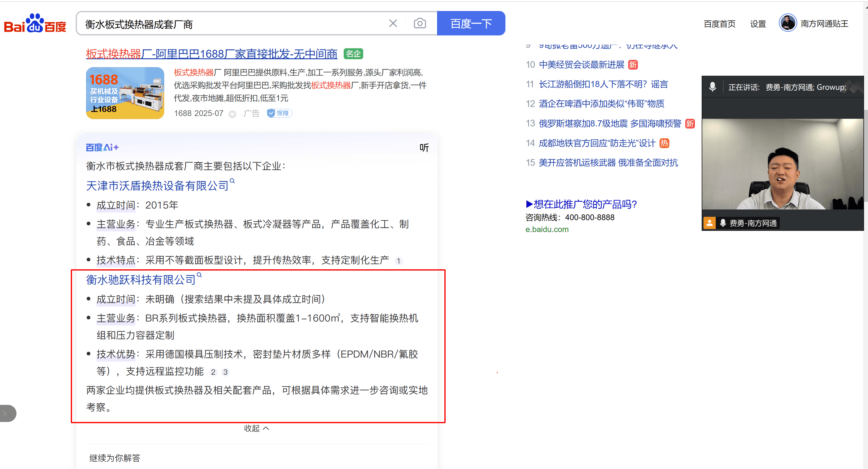The height and width of the screenshot is (469, 868).
Task: Open hot topic 长江游船倒扣18人下落不明?谣言
Action: 603,84
